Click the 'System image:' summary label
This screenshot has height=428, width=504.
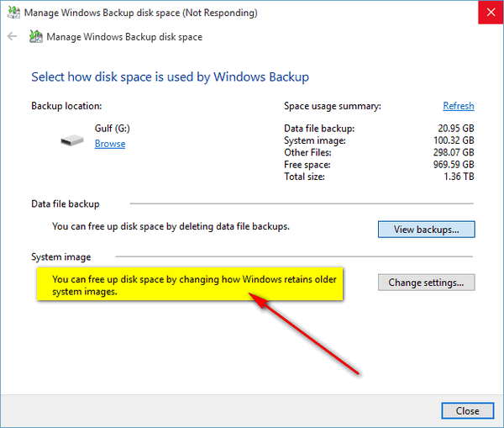(315, 140)
